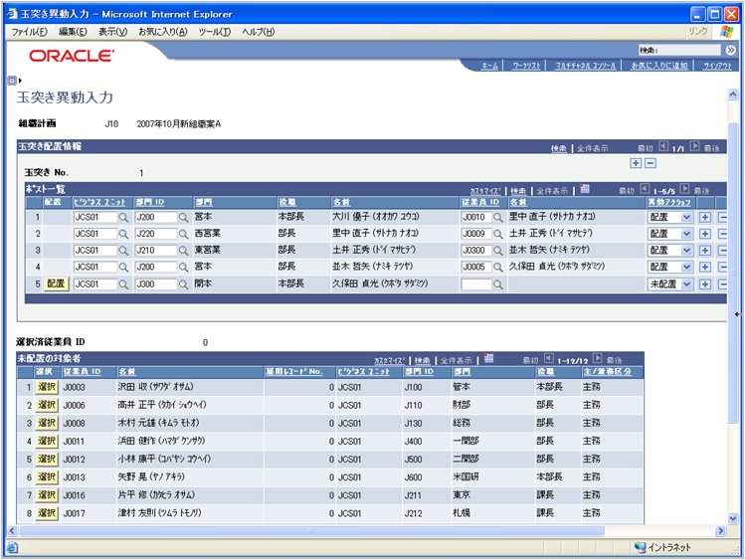Select employee J0016 片平 修

[x=47, y=496]
